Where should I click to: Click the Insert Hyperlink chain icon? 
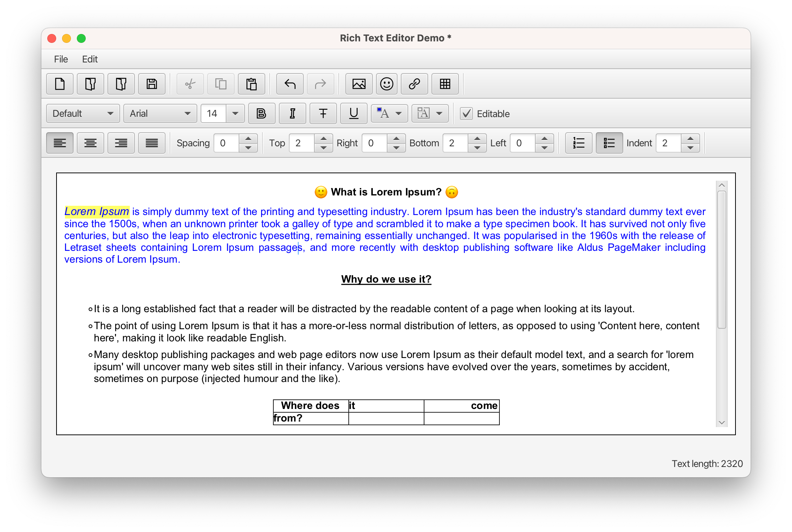414,84
